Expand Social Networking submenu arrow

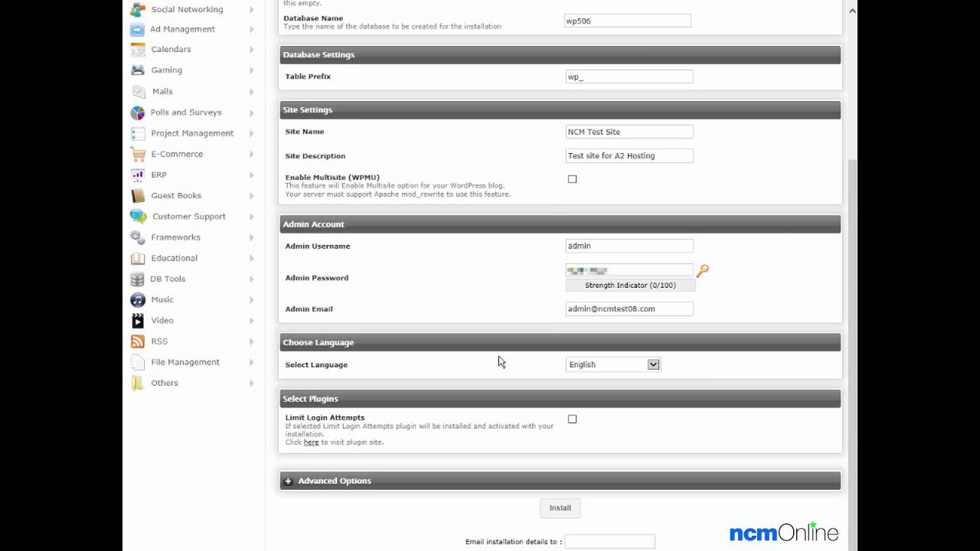252,9
